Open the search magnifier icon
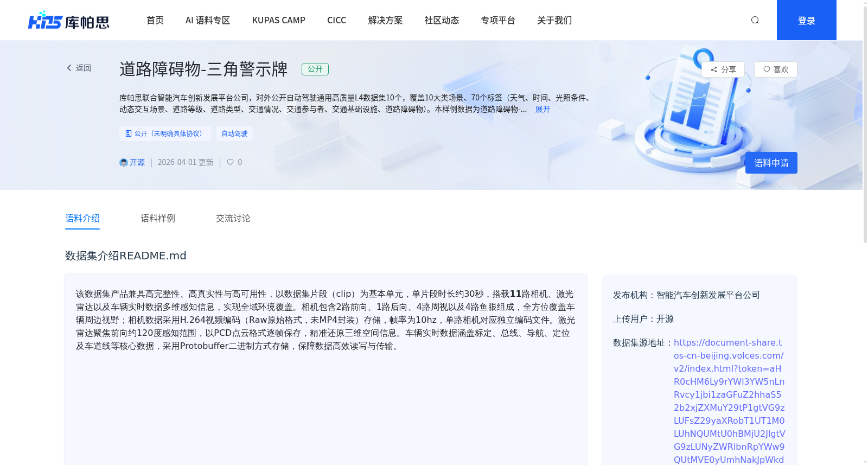Viewport: 868px width, 465px height. (x=755, y=20)
